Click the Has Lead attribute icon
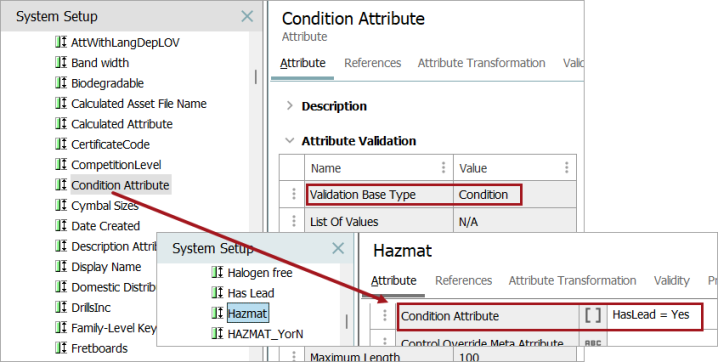Screen dimensions: 718x362 [218, 293]
